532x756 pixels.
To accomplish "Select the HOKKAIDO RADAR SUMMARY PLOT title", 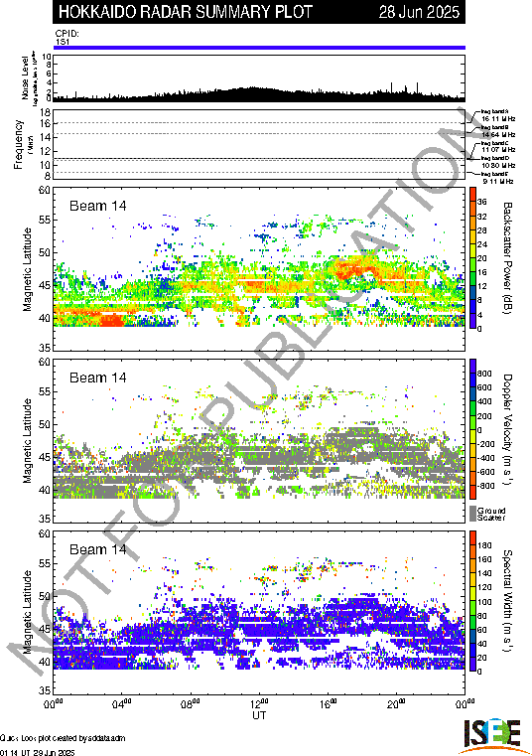I will tap(186, 12).
